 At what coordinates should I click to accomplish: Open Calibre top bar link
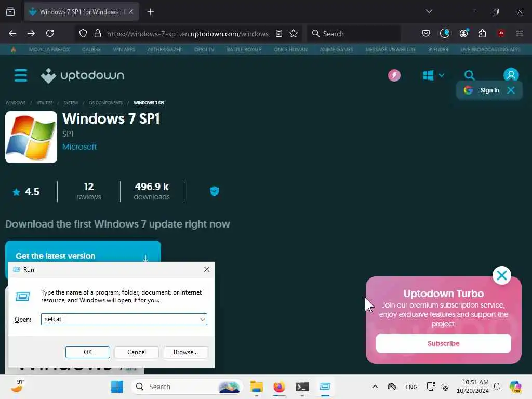coord(91,49)
